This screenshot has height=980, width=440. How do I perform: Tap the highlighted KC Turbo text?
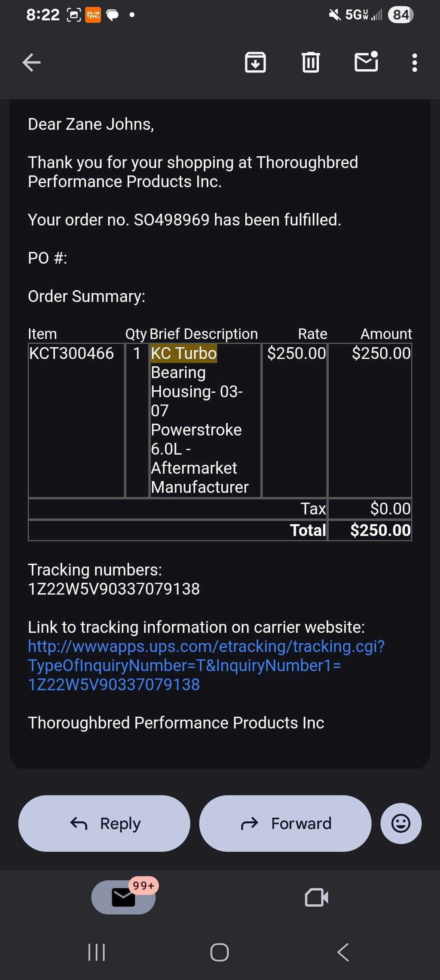click(184, 353)
